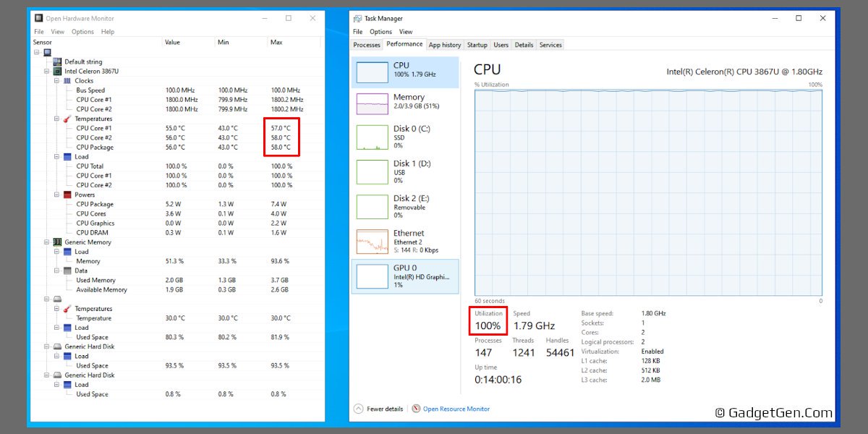Collapse the Generic Memory node
The height and width of the screenshot is (434, 868).
pos(46,242)
